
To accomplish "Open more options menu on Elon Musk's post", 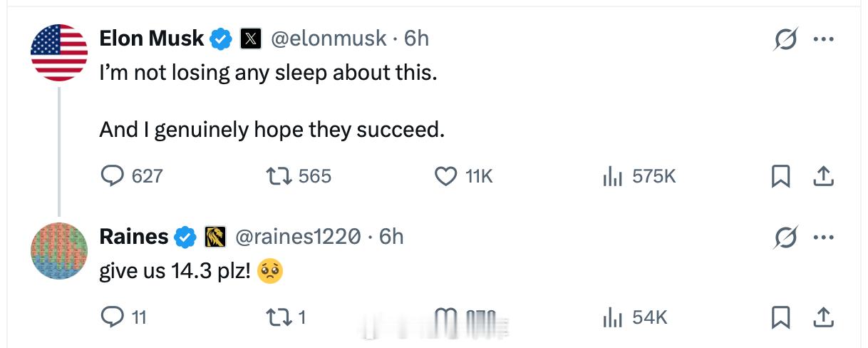I will click(x=823, y=40).
